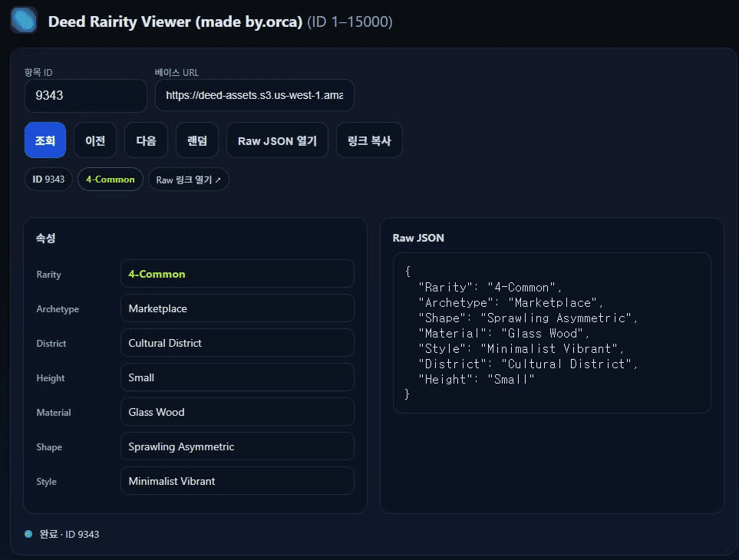Select the District value Cultural District
This screenshot has width=739, height=560.
pos(237,343)
